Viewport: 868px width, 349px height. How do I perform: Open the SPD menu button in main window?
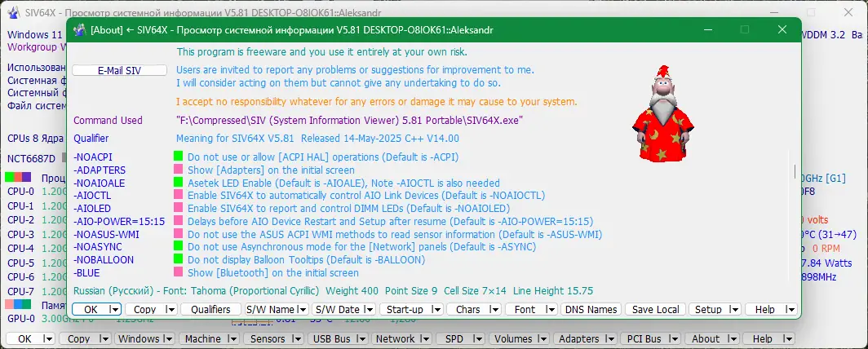(461, 339)
